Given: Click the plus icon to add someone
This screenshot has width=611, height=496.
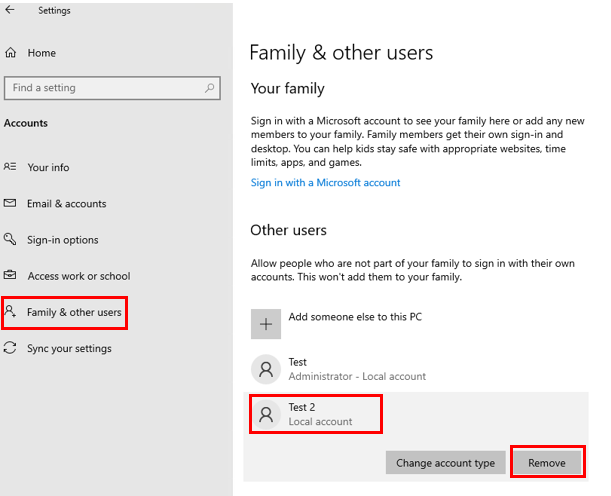Looking at the screenshot, I should click(x=266, y=324).
